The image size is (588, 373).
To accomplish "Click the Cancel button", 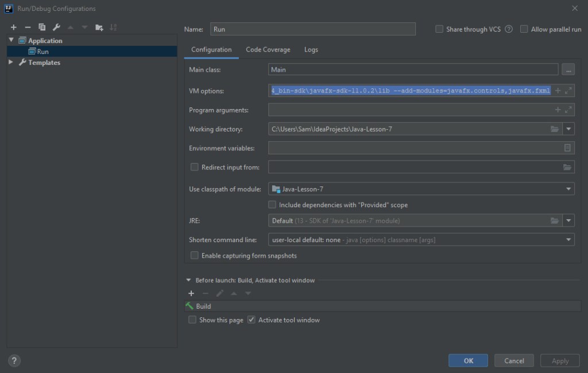I will [x=514, y=360].
